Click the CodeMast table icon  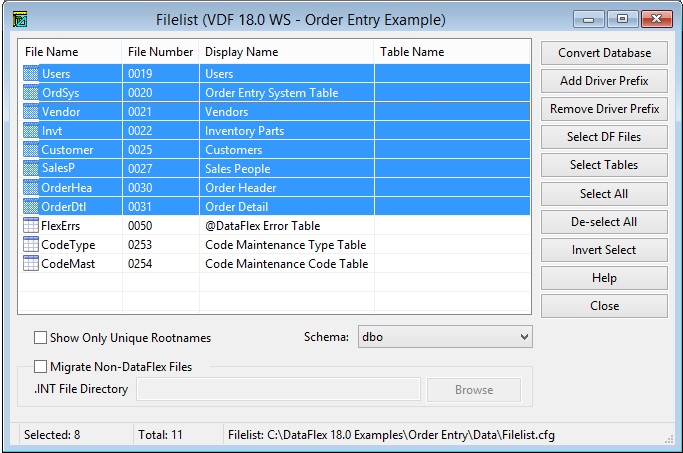point(30,264)
